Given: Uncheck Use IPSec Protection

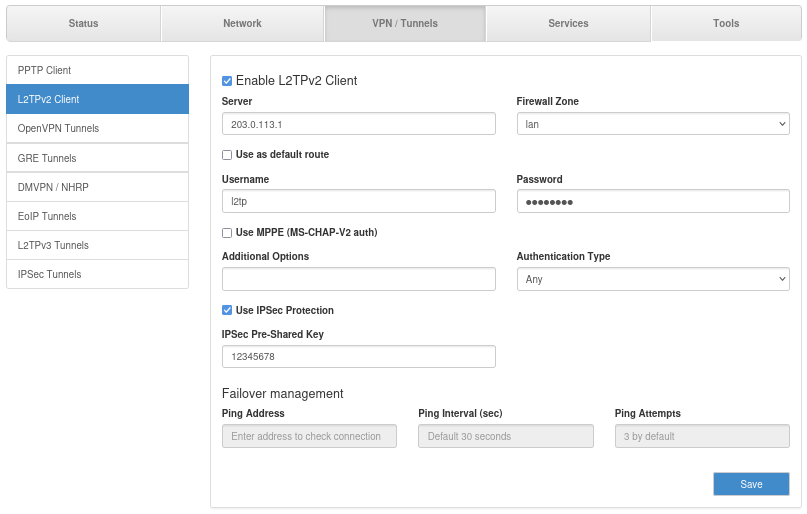Looking at the screenshot, I should [227, 311].
